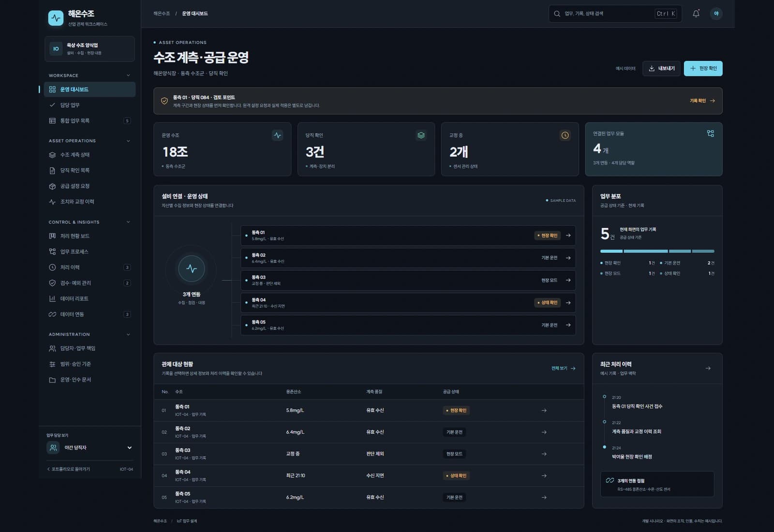The height and width of the screenshot is (532, 774).
Task: Click the 해온수조 breadcrumb
Action: coord(162,14)
